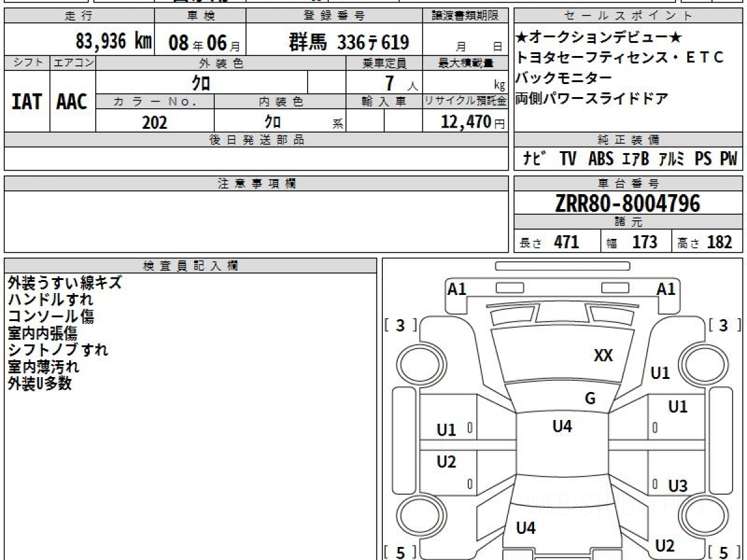747x560 pixels.
Task: Select the シフト header cell
Action: tap(27, 63)
